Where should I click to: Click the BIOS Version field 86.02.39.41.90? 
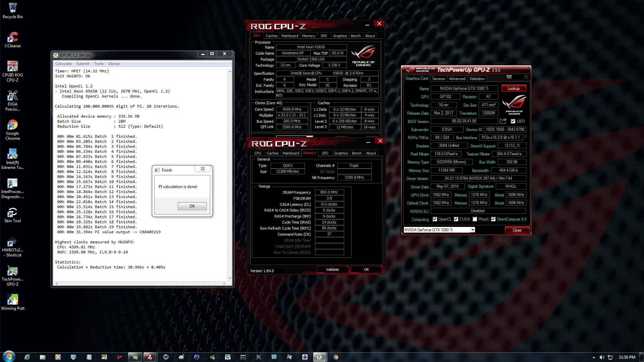click(464, 121)
